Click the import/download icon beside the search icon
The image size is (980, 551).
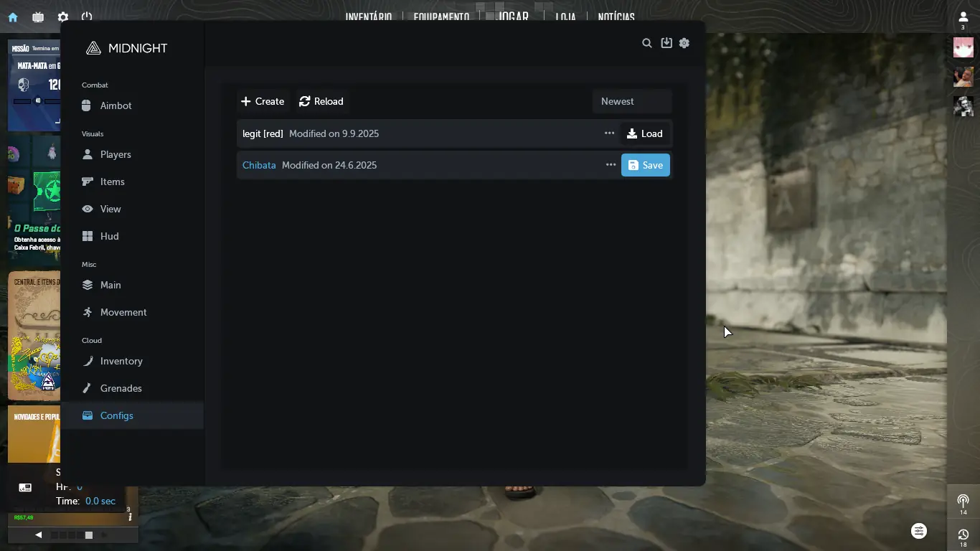point(666,43)
